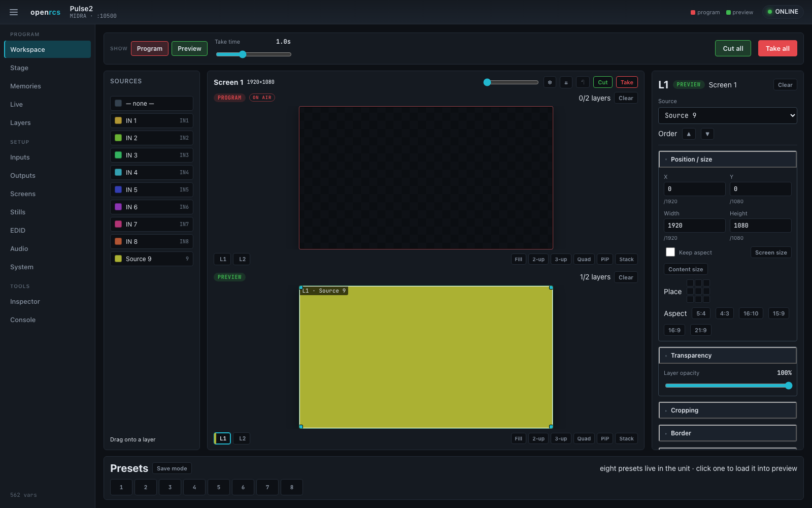This screenshot has width=812, height=508.
Task: Click the red Take all button
Action: coord(777,48)
